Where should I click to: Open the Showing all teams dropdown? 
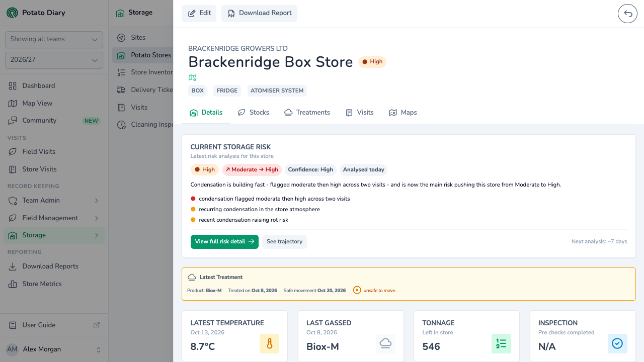click(x=54, y=39)
